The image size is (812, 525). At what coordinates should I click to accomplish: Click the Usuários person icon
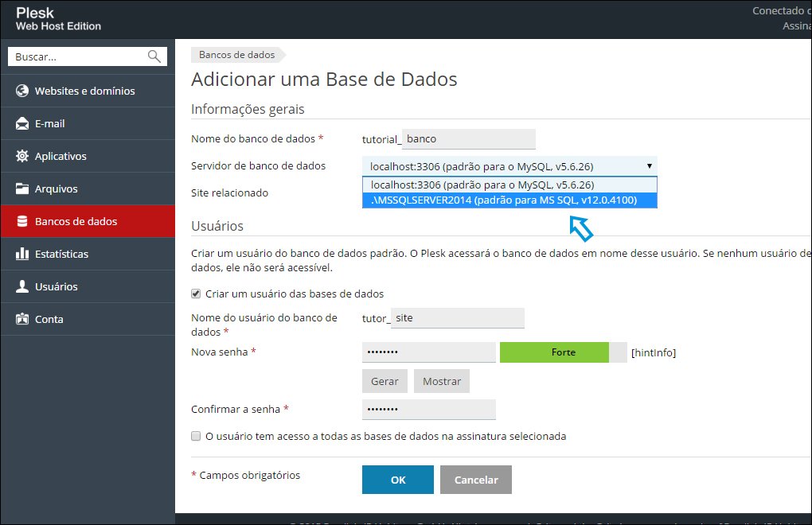pos(22,286)
